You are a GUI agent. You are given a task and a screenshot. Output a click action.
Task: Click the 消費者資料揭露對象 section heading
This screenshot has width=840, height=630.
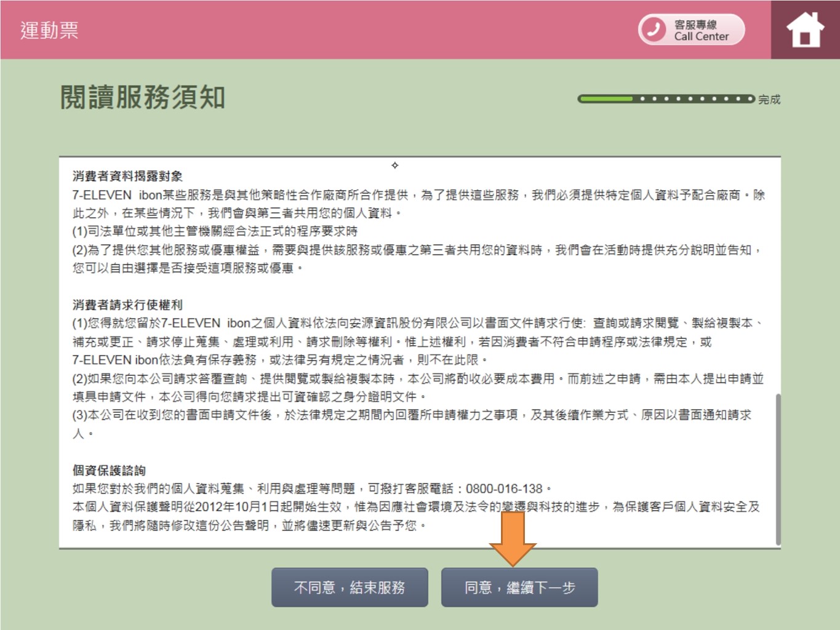(127, 177)
